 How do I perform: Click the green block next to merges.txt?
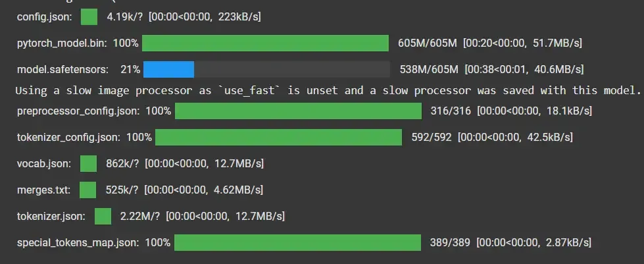click(x=88, y=190)
